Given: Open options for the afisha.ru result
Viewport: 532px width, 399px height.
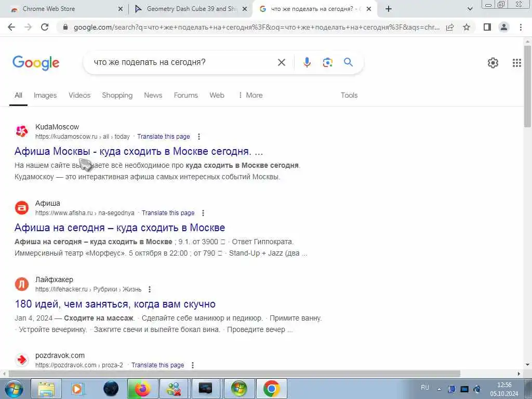Looking at the screenshot, I should click(x=203, y=212).
